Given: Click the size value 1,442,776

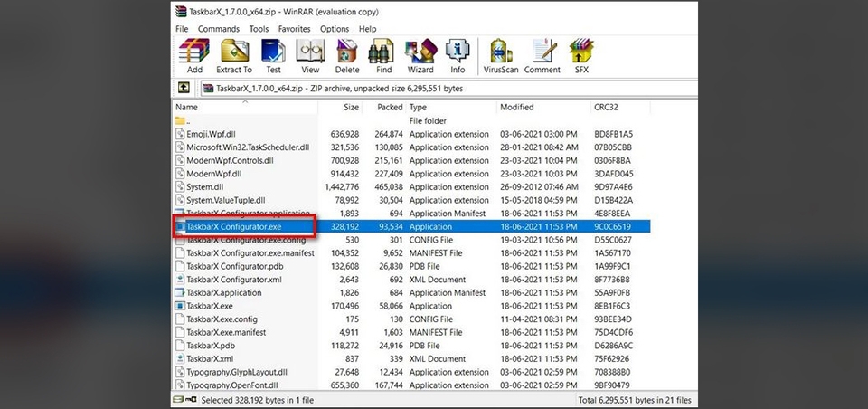Looking at the screenshot, I should pos(342,186).
